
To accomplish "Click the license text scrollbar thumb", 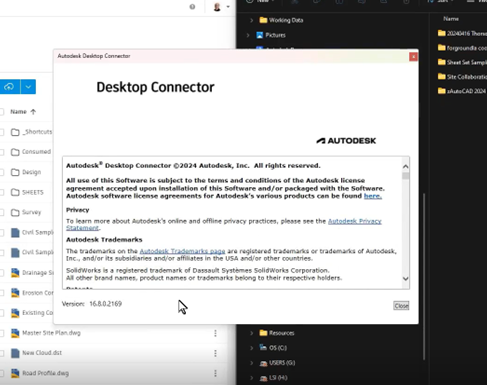I will pos(405,176).
